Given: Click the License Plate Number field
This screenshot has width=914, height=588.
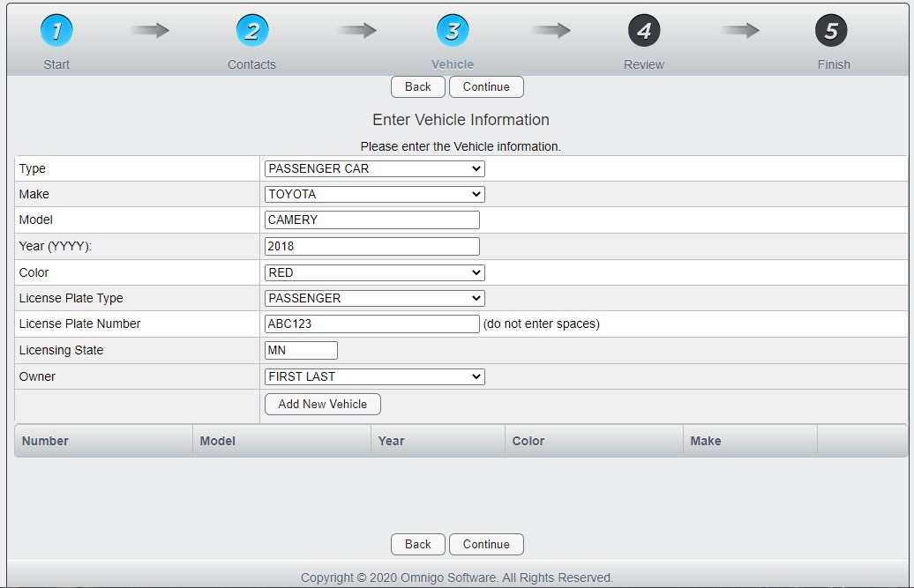Looking at the screenshot, I should [371, 324].
